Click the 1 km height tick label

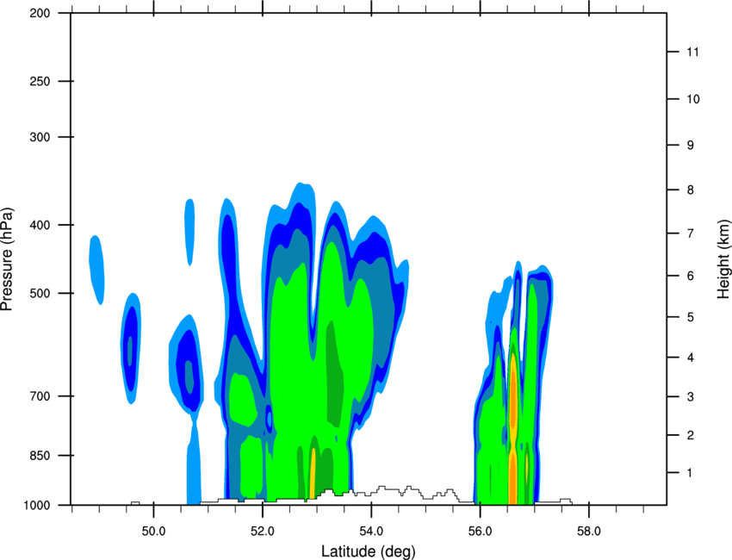690,473
